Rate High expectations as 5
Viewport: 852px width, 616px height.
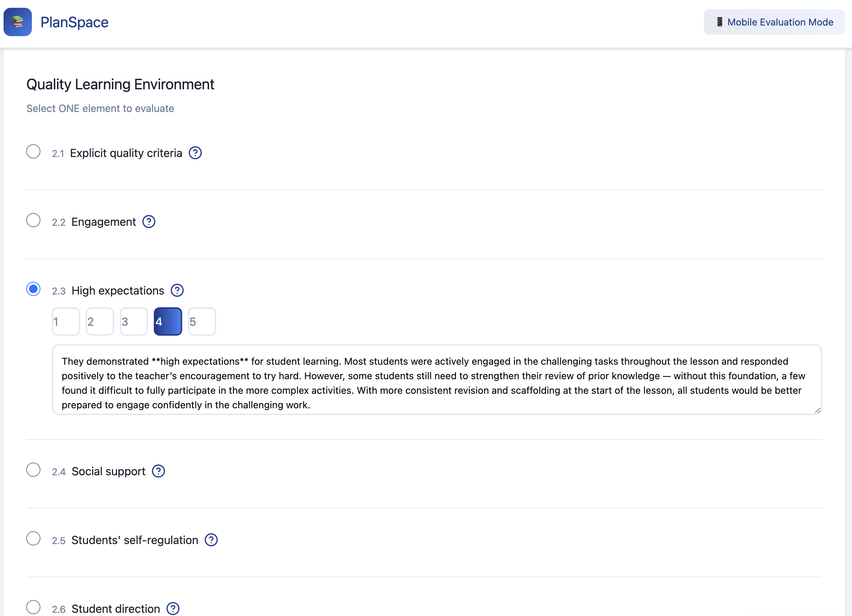coord(202,321)
